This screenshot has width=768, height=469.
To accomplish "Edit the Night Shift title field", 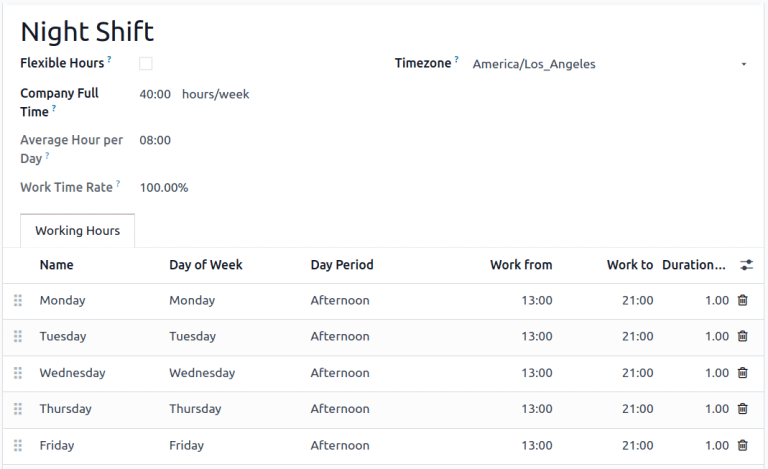I will (87, 31).
